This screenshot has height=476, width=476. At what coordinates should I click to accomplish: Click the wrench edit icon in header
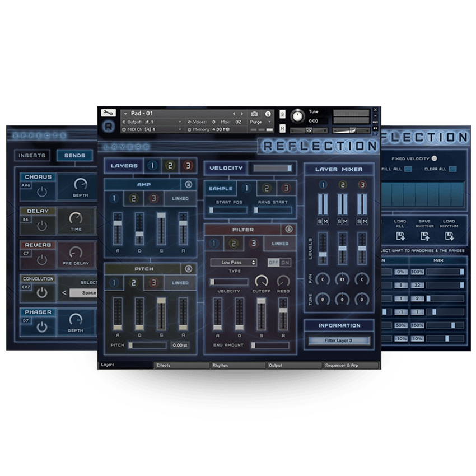click(x=109, y=113)
